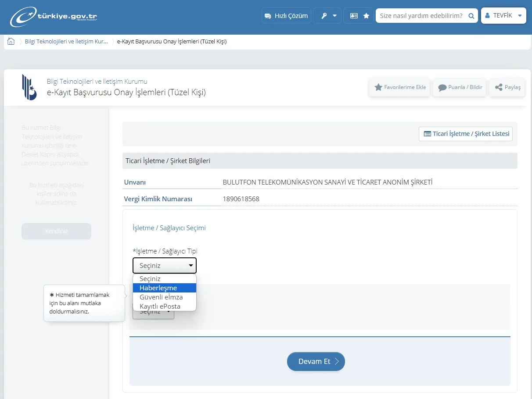Expand the TEVFİK user menu
The width and height of the screenshot is (532, 399).
tap(503, 15)
